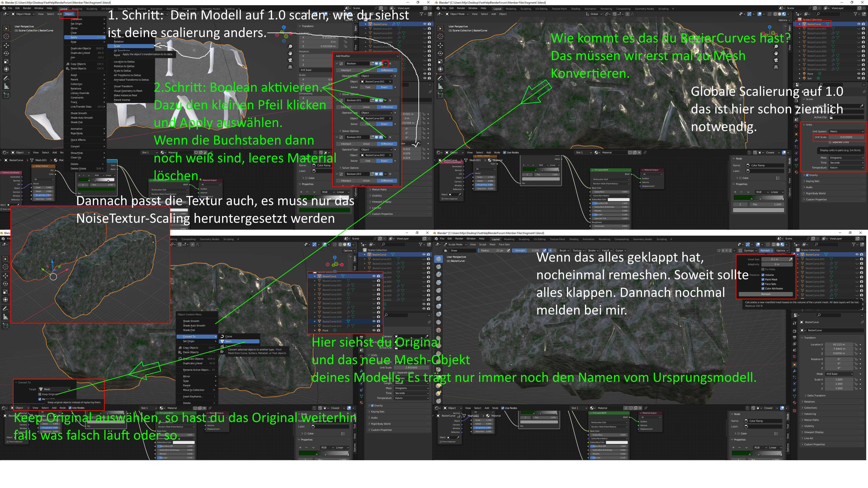Screen dimensions: 868x488
Task: Click Union in the Boolean.001 modifier
Action: tap(366, 107)
